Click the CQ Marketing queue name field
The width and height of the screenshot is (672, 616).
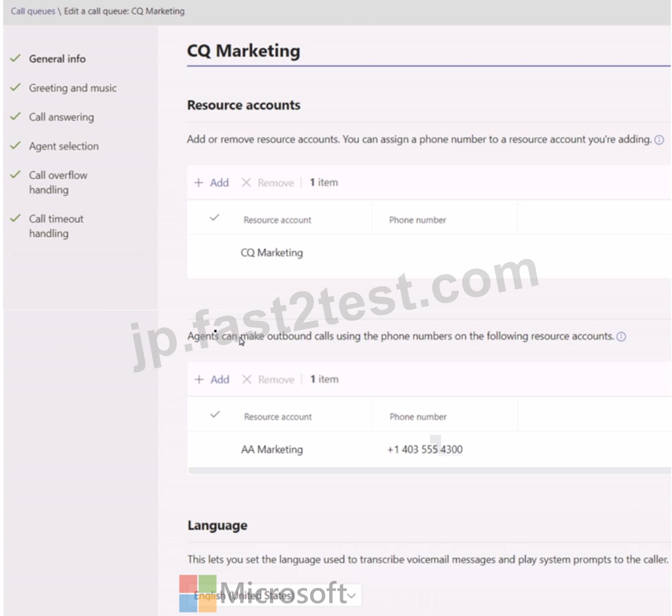tap(429, 51)
